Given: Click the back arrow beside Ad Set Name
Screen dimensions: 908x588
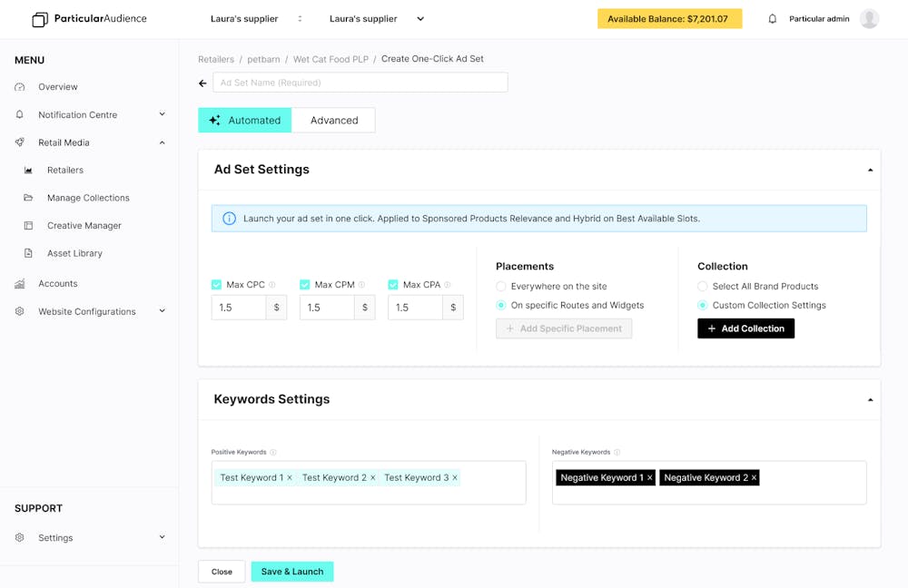Looking at the screenshot, I should (203, 83).
